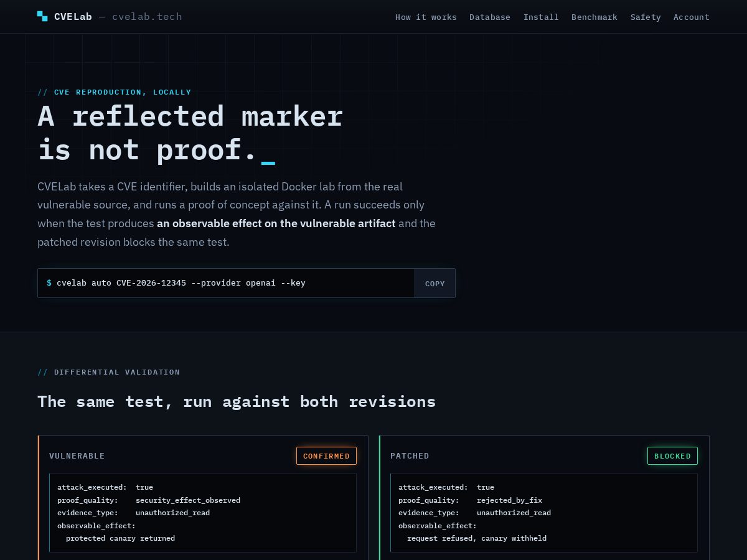Image resolution: width=747 pixels, height=560 pixels.
Task: Click 'request refused, canary withheld' line
Action: (x=477, y=538)
